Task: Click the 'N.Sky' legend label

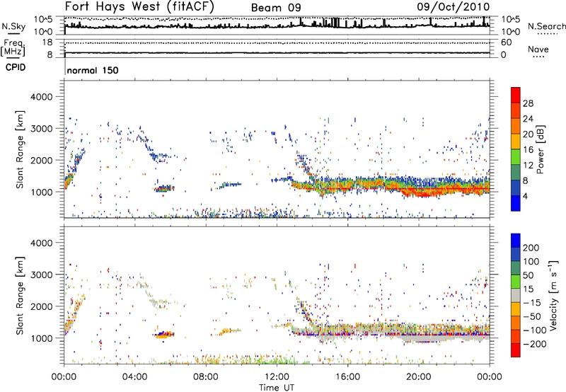Action: 13,26
